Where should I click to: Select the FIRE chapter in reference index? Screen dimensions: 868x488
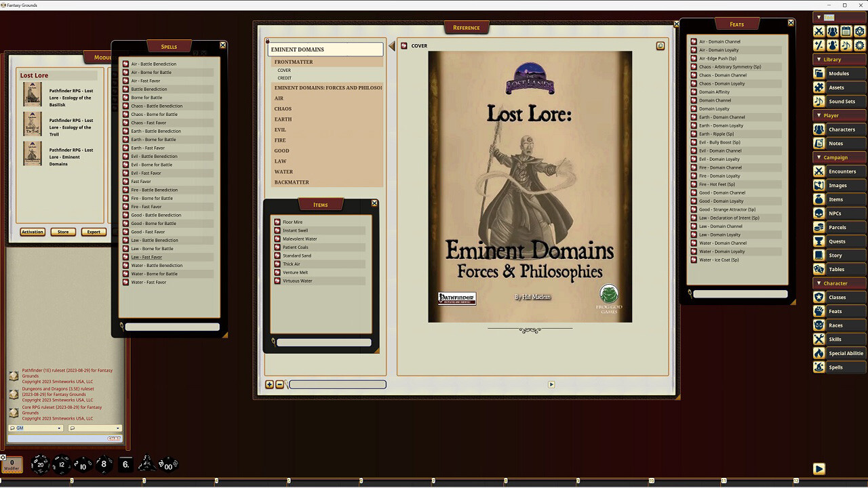pos(280,140)
